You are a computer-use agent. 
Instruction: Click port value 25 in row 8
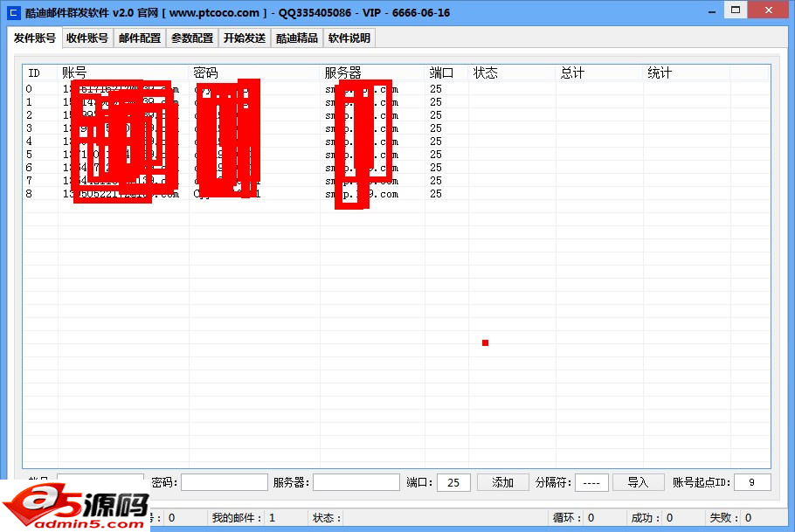point(436,194)
